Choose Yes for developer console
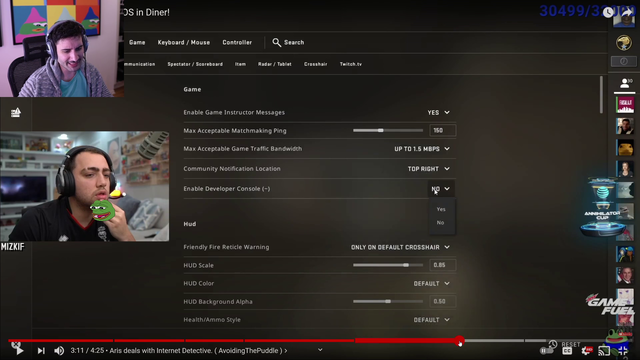 pos(441,209)
